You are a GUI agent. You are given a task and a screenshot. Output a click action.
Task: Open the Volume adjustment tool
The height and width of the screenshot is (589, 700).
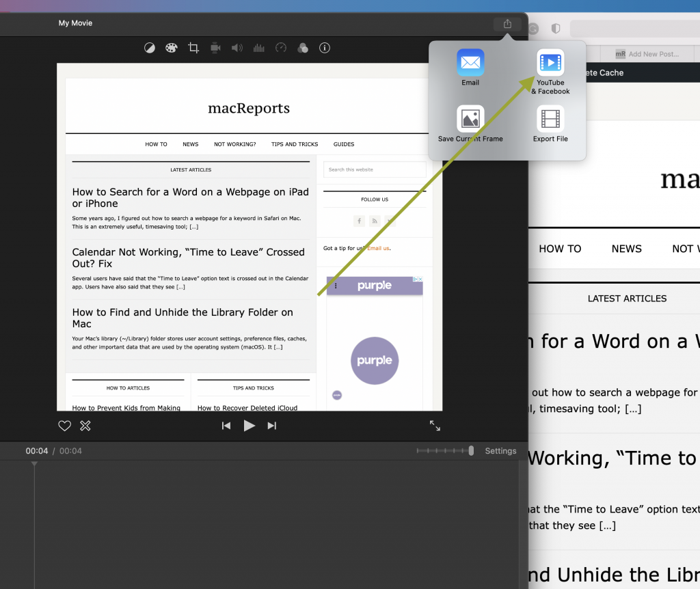click(x=237, y=48)
